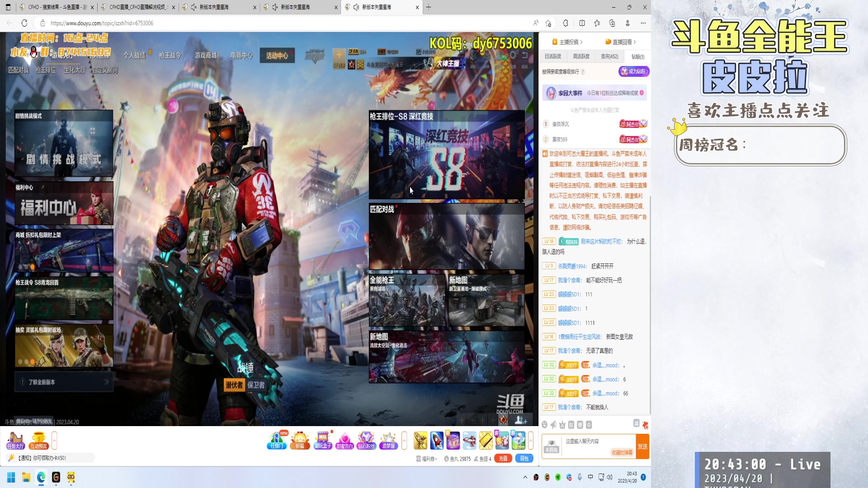Select the red rocket gift icon

pos(437,440)
